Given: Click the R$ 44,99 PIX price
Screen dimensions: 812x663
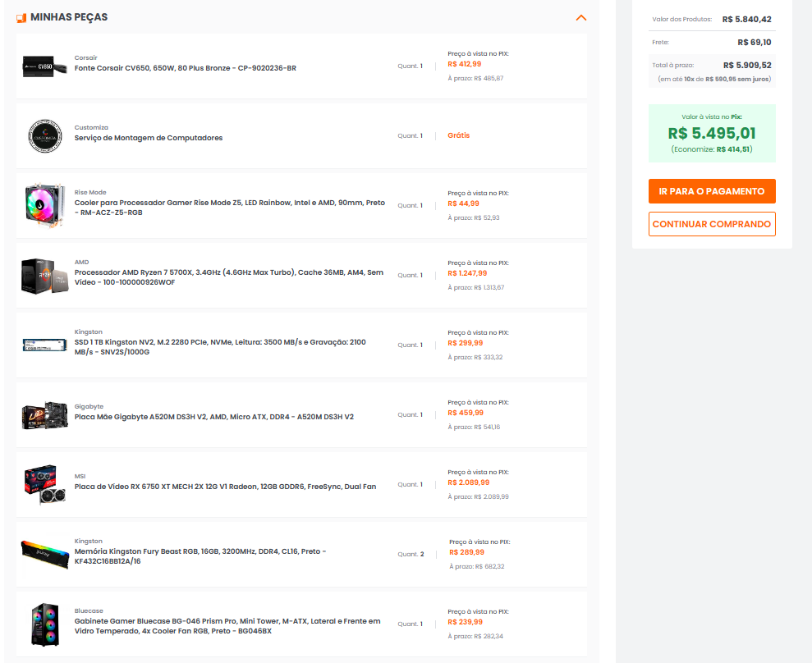Looking at the screenshot, I should 464,204.
